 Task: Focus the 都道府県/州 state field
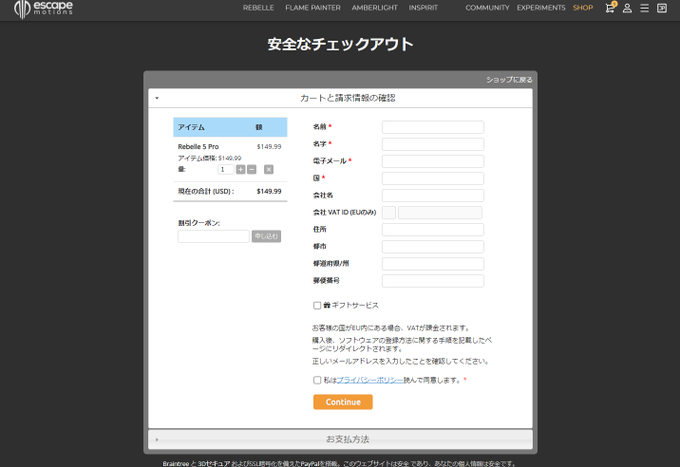point(433,264)
